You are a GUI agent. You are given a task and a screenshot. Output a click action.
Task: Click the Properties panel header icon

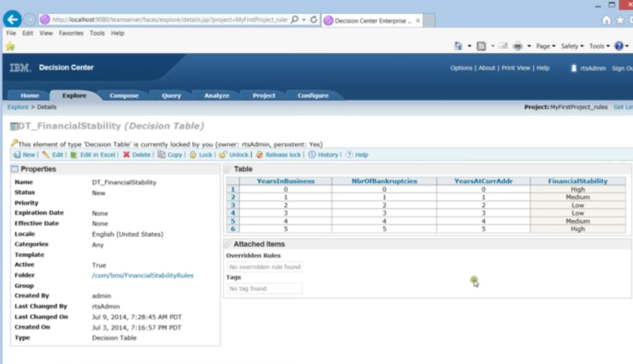[15, 169]
